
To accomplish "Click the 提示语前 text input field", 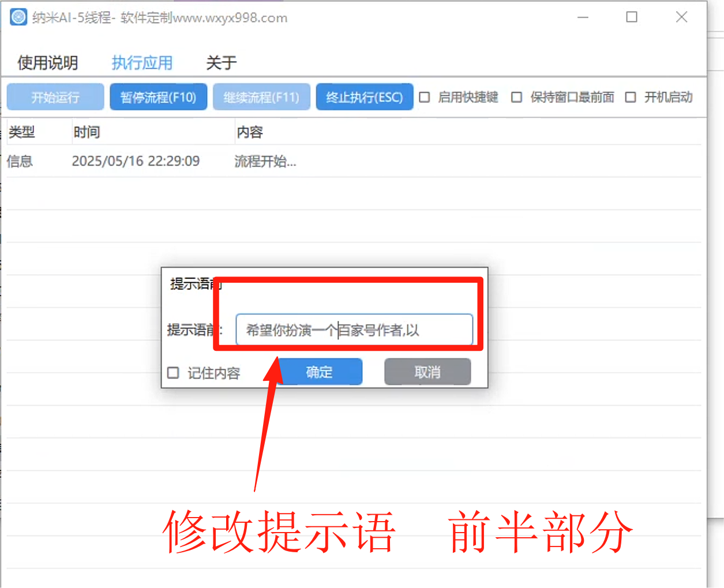I will click(354, 329).
